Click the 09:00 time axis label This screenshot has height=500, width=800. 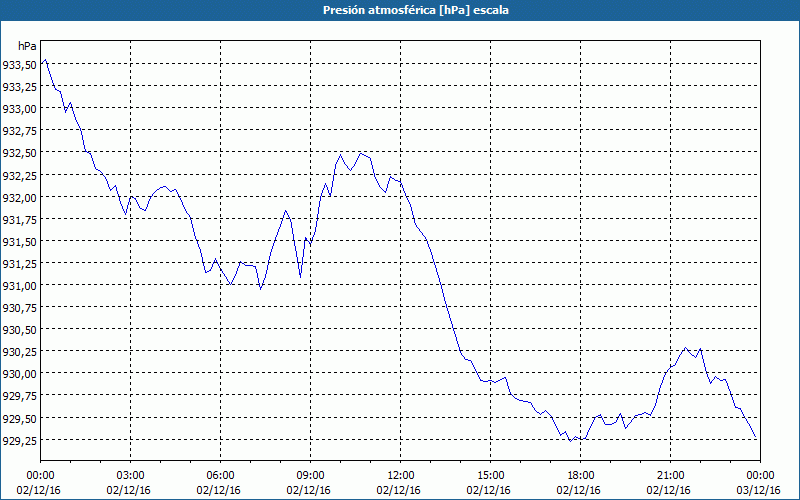[x=310, y=476]
